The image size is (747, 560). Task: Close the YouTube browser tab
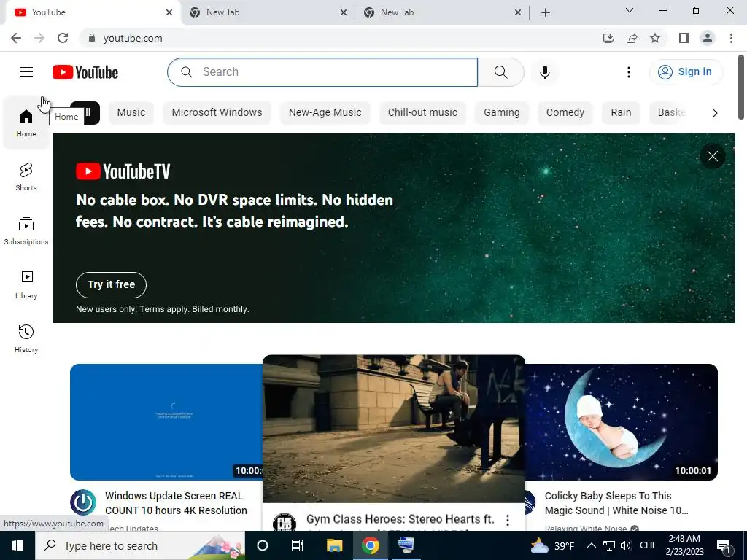click(x=169, y=12)
